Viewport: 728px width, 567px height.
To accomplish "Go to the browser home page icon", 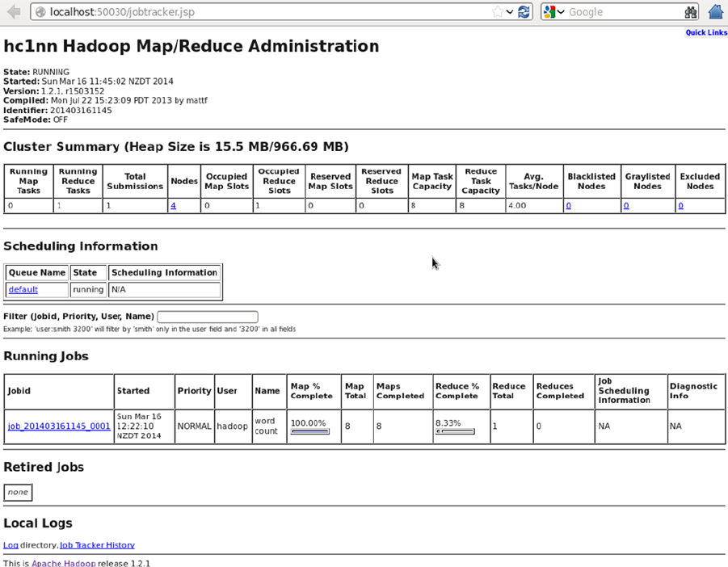I will point(716,11).
